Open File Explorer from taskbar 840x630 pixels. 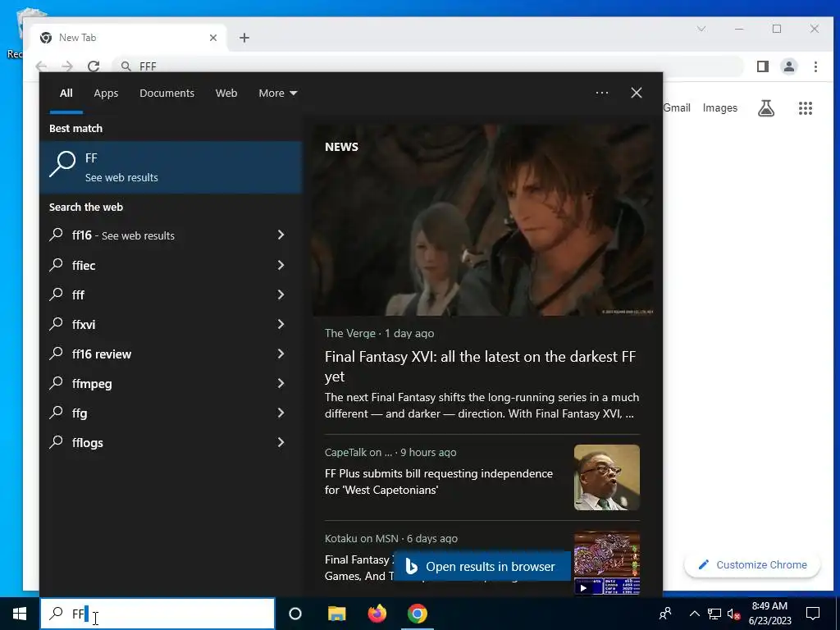336,614
